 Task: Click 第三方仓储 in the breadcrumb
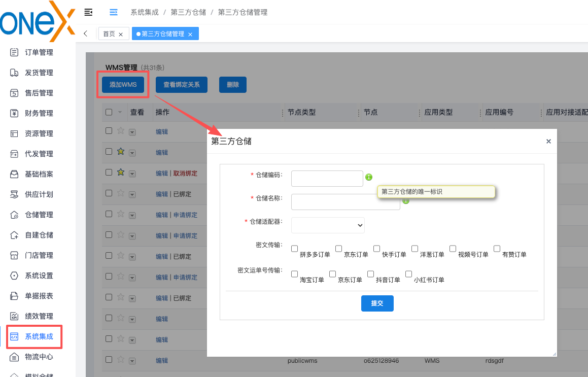click(188, 12)
